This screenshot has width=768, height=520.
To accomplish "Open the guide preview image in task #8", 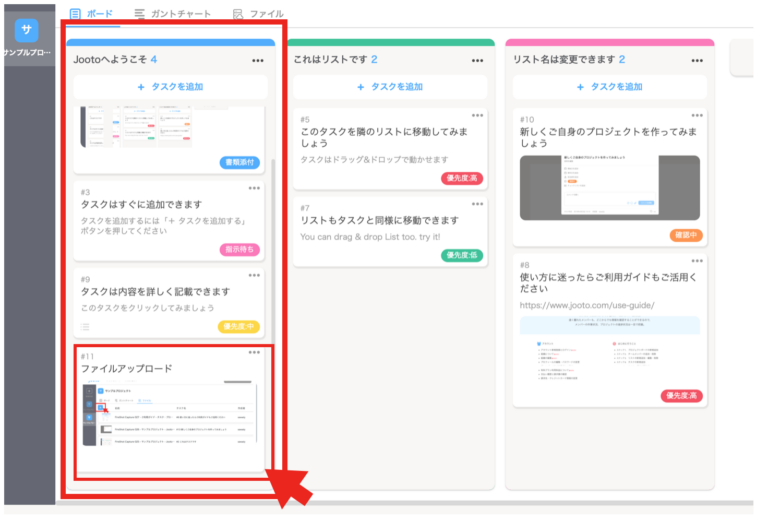I will pos(610,348).
